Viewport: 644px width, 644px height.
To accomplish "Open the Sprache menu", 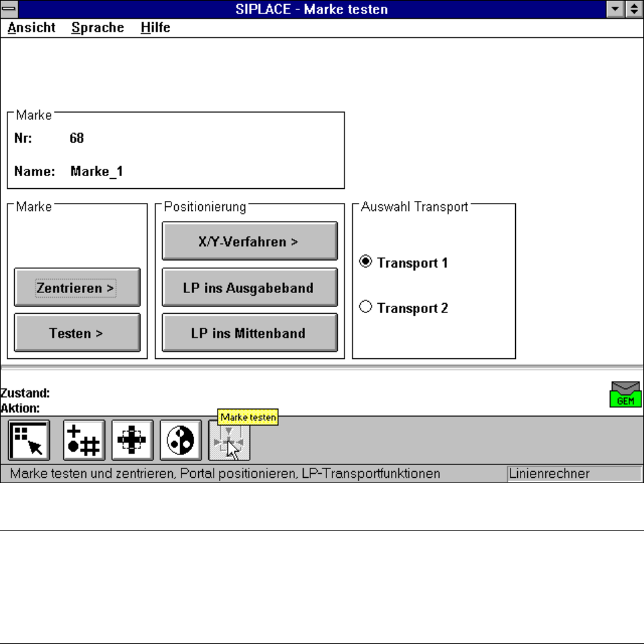I will coord(97,27).
